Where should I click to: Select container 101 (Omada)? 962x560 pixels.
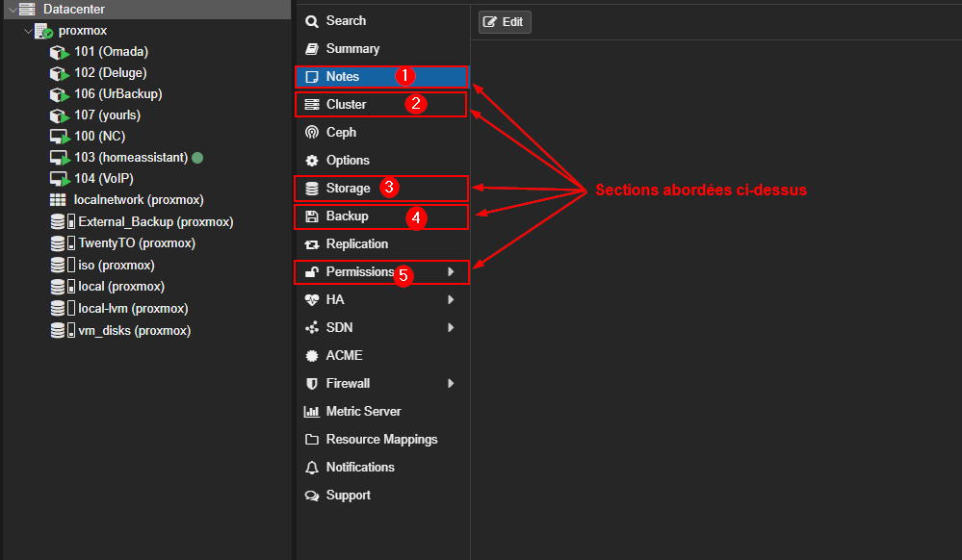tap(111, 52)
